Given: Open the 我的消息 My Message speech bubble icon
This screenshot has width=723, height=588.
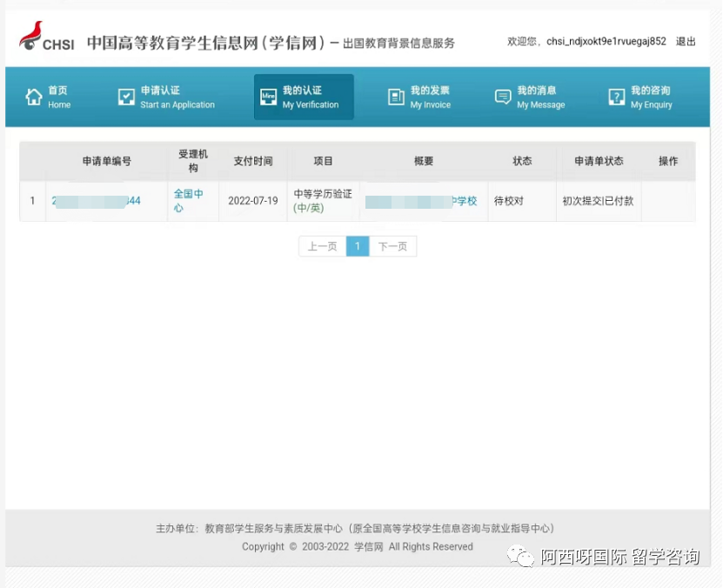Looking at the screenshot, I should [503, 97].
